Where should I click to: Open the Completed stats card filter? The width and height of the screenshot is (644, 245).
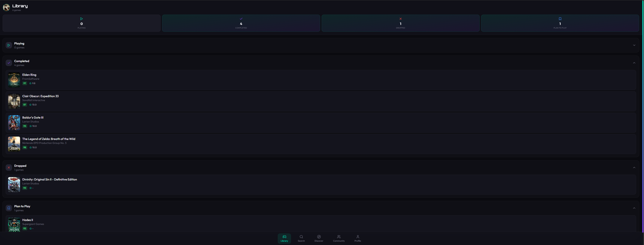(241, 23)
